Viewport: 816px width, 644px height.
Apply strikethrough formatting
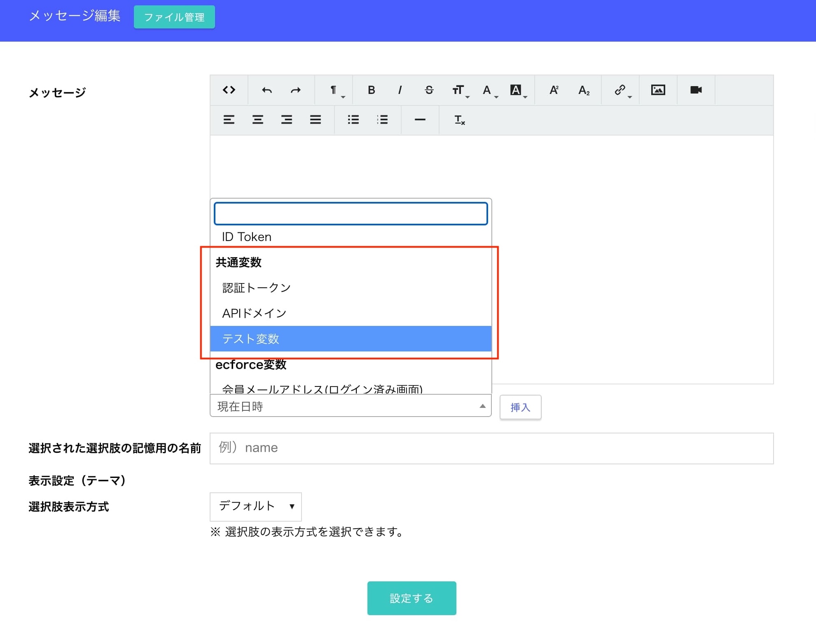tap(429, 90)
